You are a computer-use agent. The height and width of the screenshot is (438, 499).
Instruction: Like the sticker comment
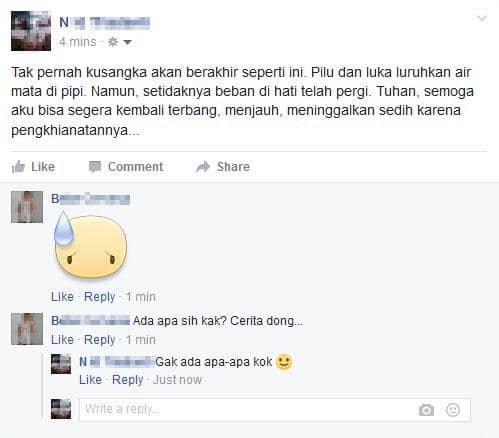coord(62,297)
